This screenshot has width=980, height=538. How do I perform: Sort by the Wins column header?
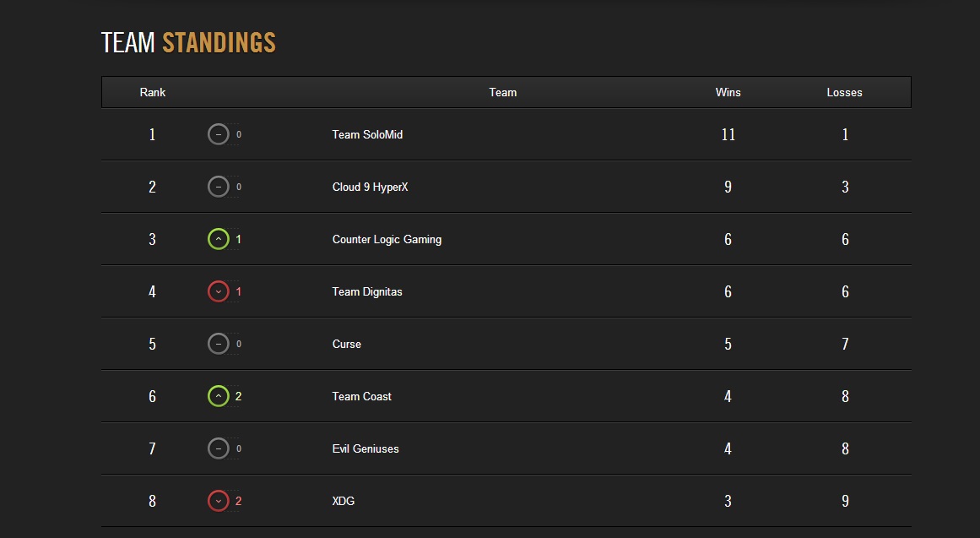[728, 93]
